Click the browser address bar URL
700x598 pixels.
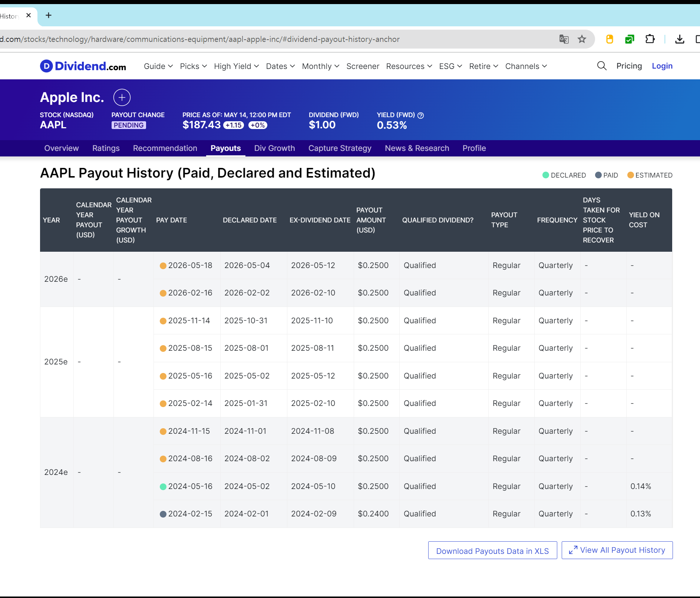[x=200, y=39]
